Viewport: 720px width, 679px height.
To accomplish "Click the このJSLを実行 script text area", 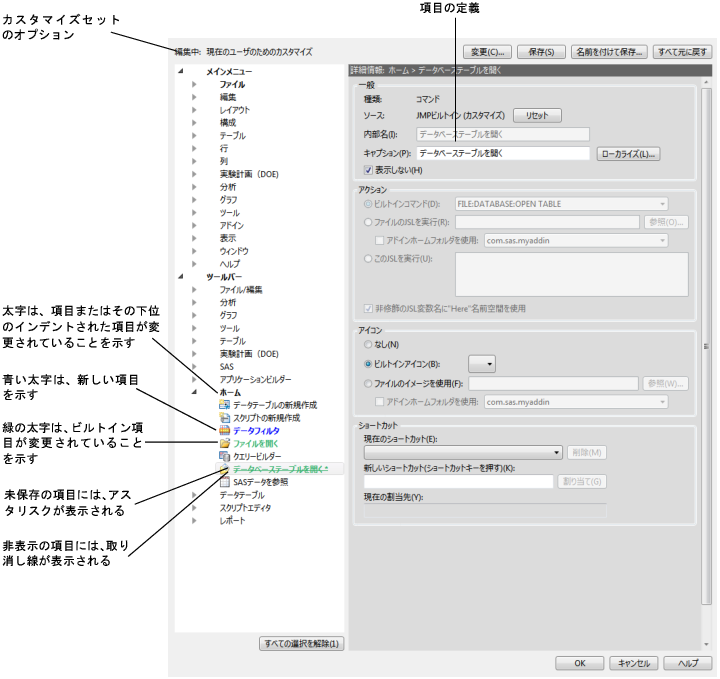I will (572, 275).
